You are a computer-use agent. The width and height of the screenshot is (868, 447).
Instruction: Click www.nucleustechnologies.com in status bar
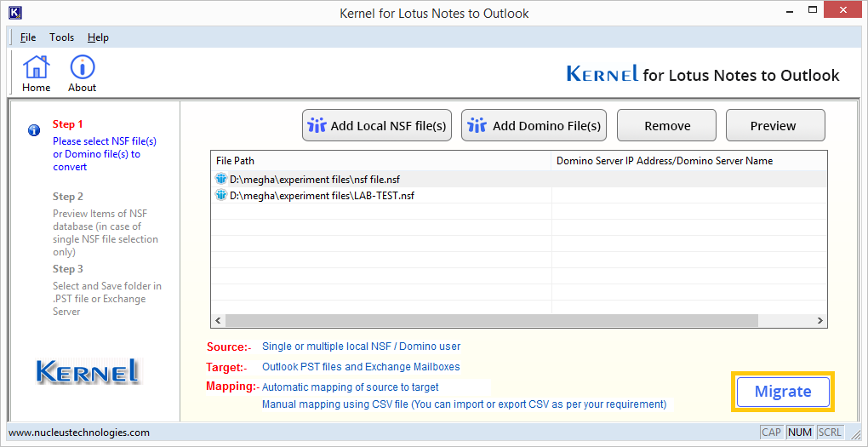tap(79, 432)
